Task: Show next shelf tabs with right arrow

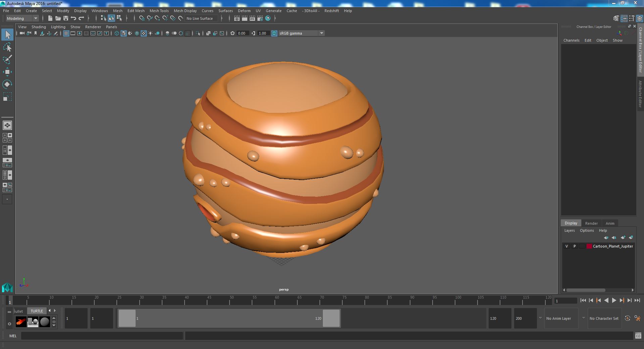Action: click(55, 311)
